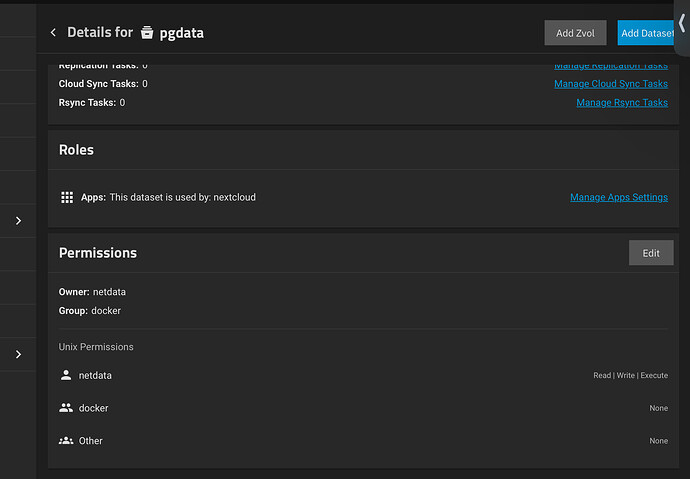Expand the lower sidebar chevron arrow
This screenshot has height=479, width=690.
(18, 355)
